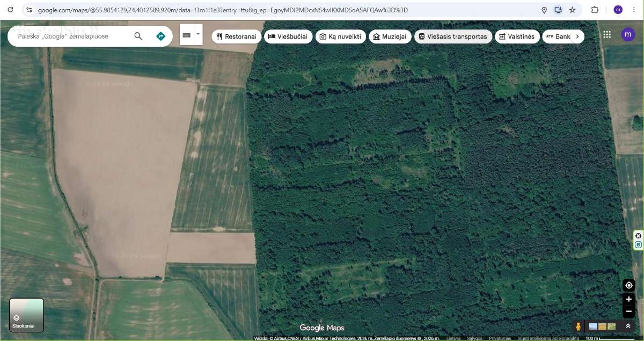Activate the Street View pegman
This screenshot has height=341, width=644.
tap(578, 326)
